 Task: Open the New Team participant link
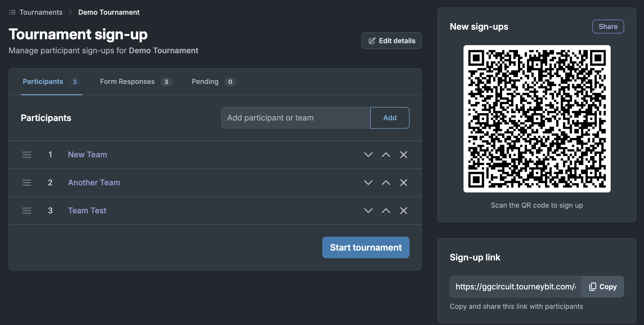pyautogui.click(x=88, y=155)
